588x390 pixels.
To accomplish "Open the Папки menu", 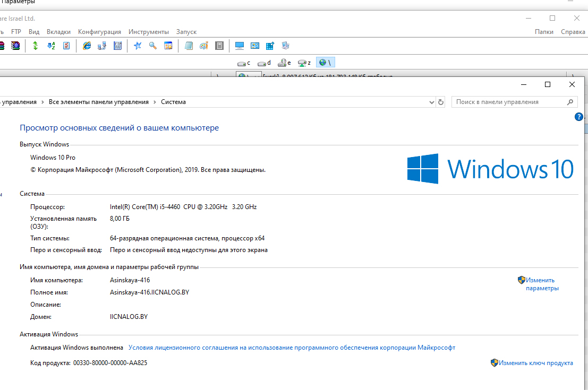I will [544, 32].
